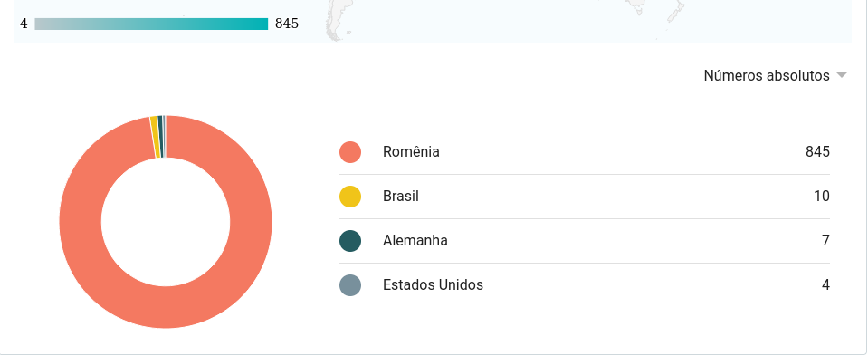Screen dimensions: 868x356
Task: Click the thin dark teal donut slice
Action: tap(160, 136)
